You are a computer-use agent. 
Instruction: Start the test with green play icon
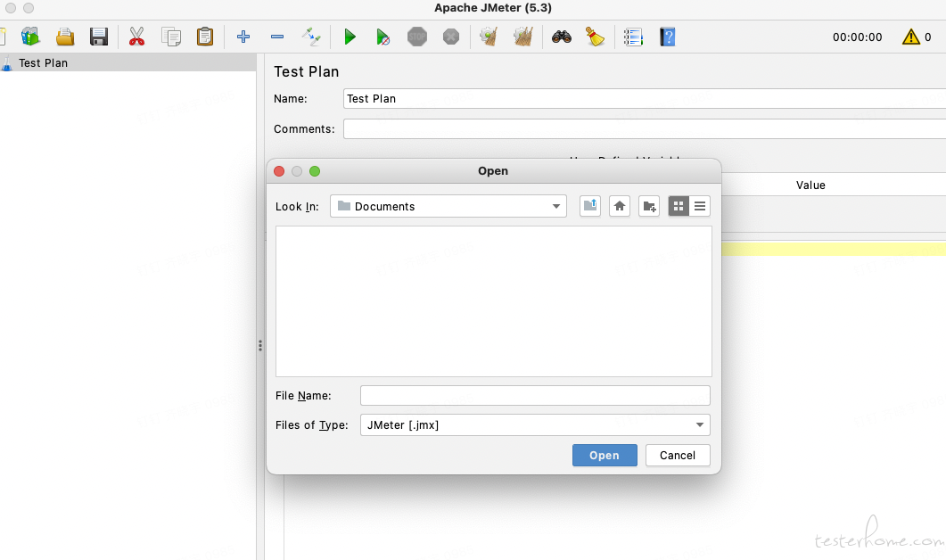click(350, 37)
